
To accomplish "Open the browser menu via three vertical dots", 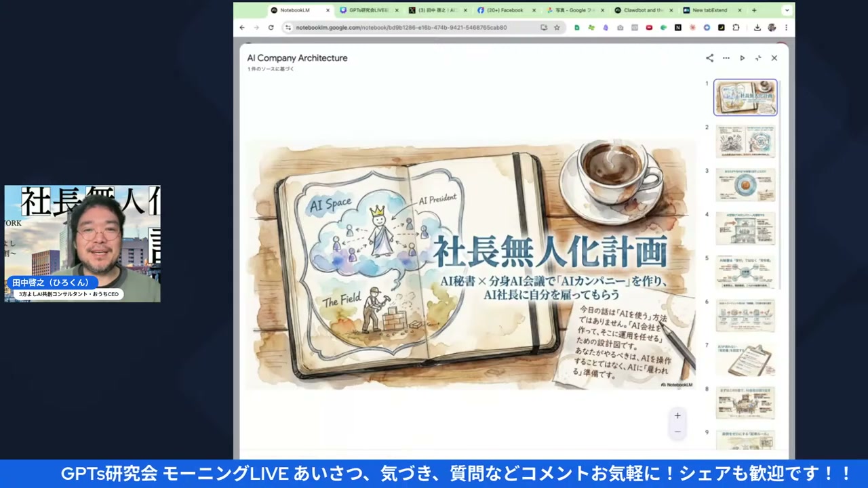I will 786,27.
